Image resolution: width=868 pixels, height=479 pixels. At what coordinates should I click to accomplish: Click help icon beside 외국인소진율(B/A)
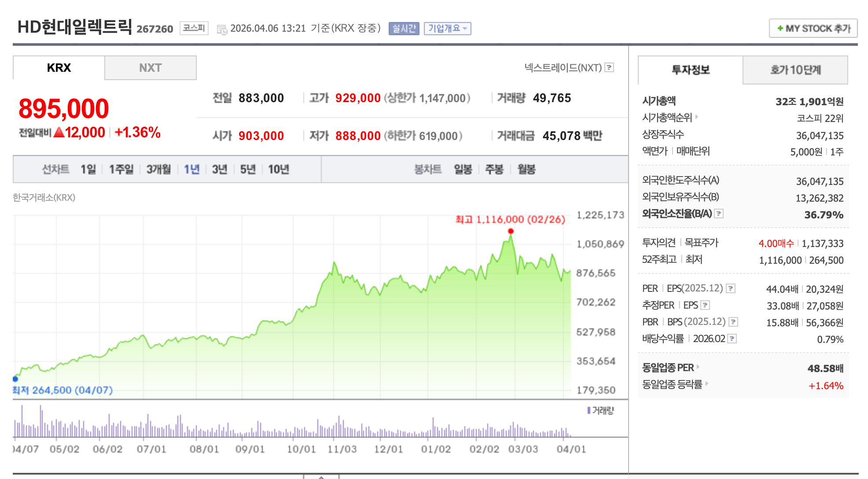719,214
